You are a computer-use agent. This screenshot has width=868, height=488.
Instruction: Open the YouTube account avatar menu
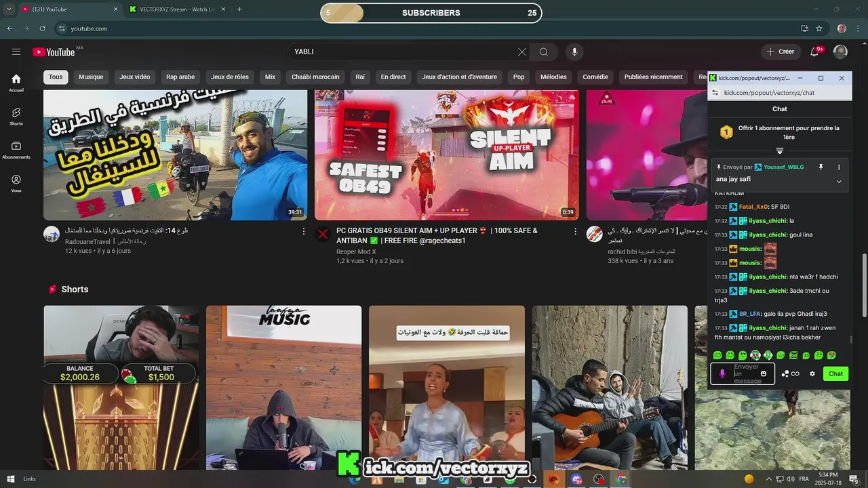(840, 52)
